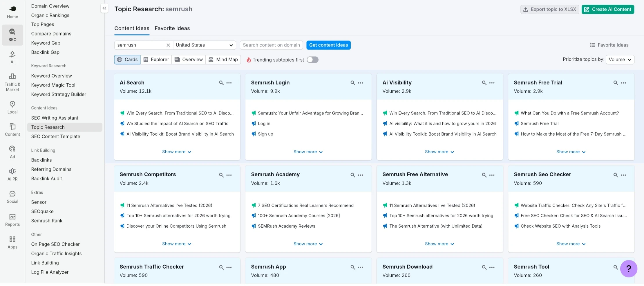Open three-dot menu on Ai Search card
This screenshot has width=644, height=286.
229,83
